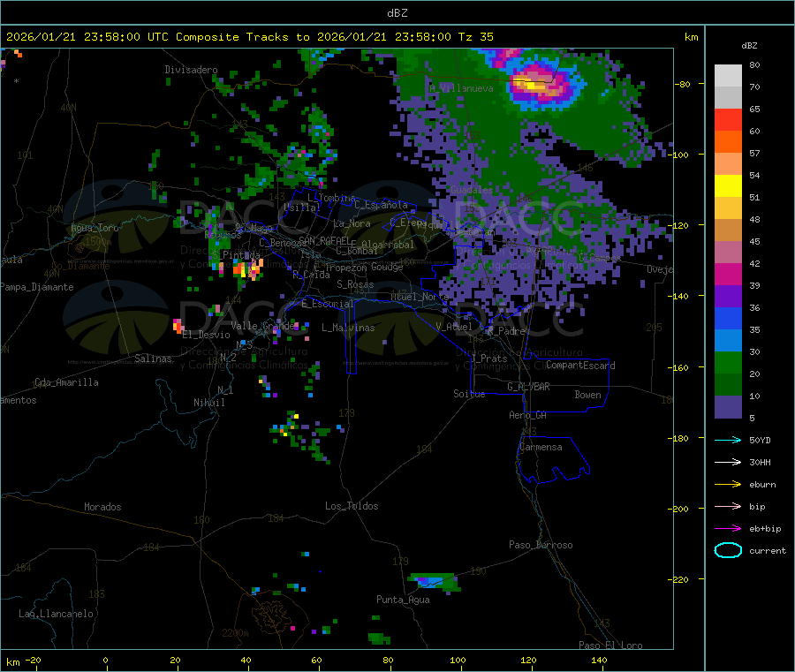
Task: Click the Soitue map label
Action: [x=469, y=394]
